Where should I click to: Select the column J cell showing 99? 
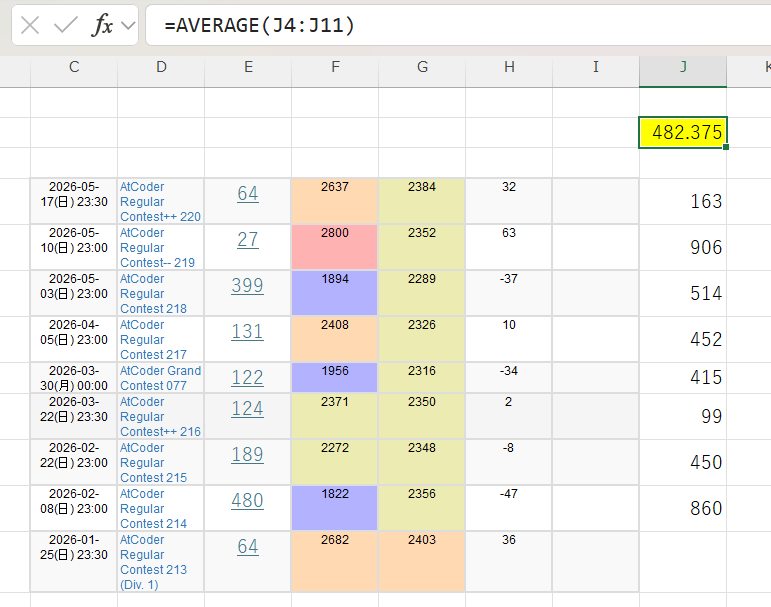(683, 416)
